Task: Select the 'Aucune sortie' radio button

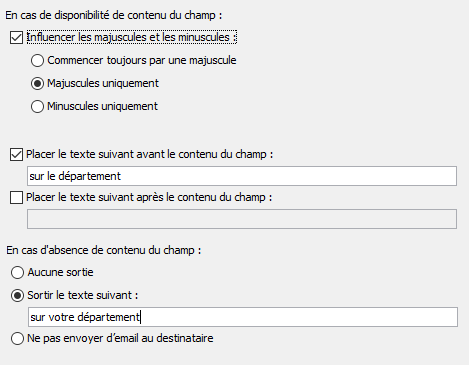Action: (17, 272)
